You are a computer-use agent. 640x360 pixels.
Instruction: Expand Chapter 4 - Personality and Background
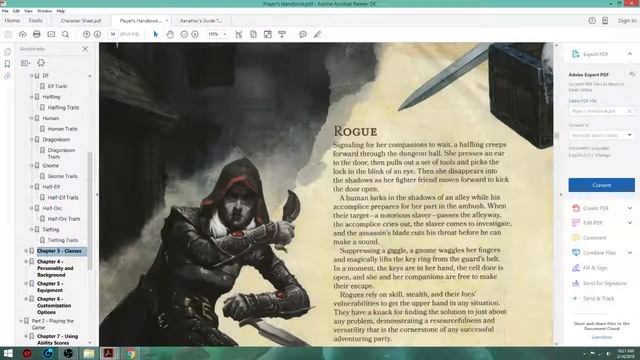tap(26, 261)
